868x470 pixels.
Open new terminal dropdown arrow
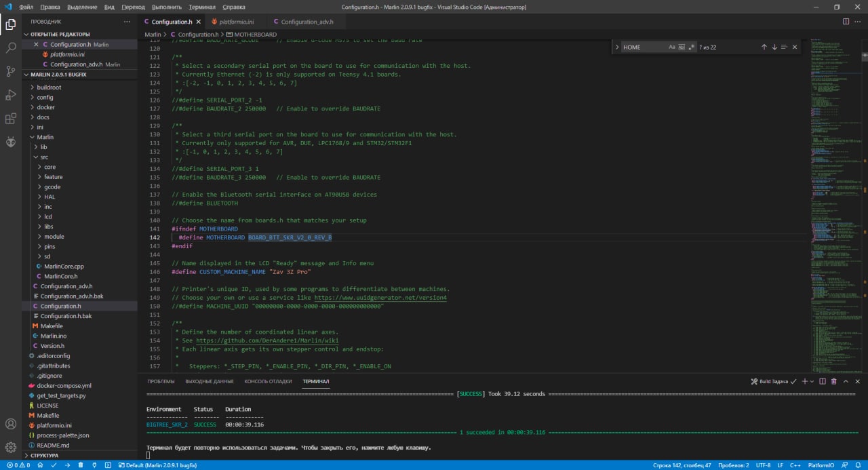tap(812, 381)
